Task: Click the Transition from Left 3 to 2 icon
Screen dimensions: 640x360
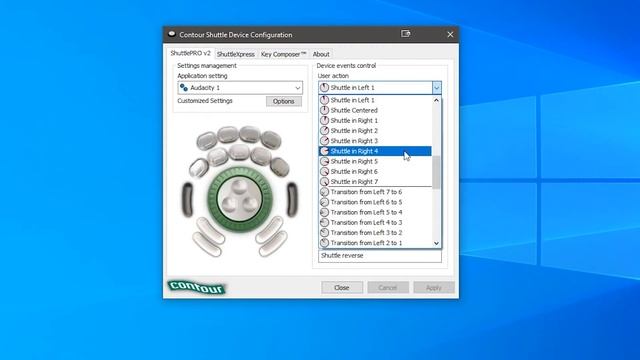Action: coord(324,233)
